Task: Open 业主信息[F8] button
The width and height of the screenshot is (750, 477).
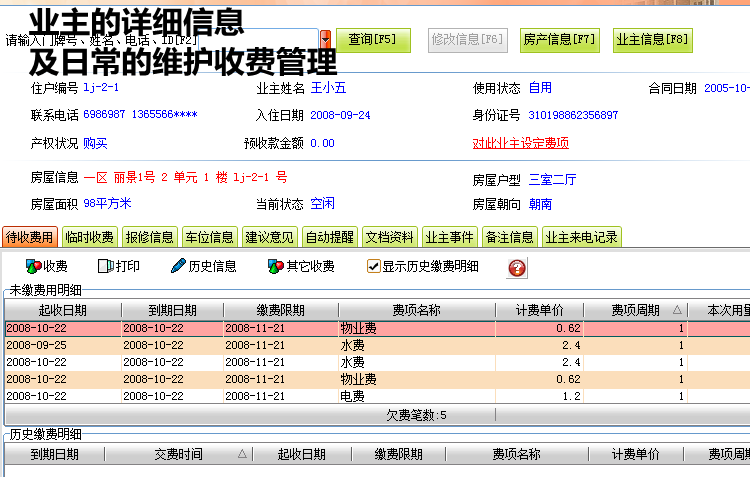Action: (652, 40)
